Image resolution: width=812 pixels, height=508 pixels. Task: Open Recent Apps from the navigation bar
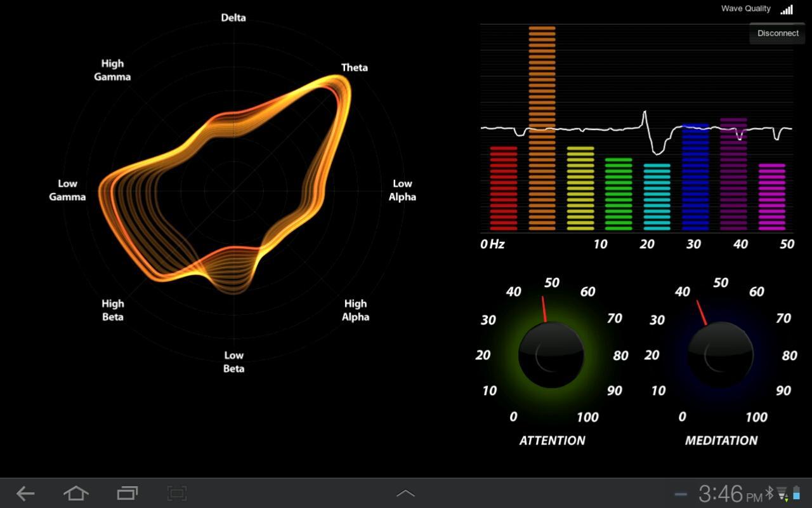click(126, 493)
